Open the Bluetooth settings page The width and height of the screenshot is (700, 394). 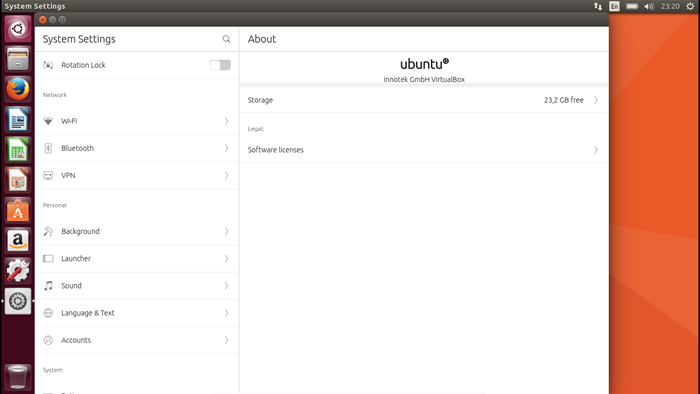(x=137, y=148)
